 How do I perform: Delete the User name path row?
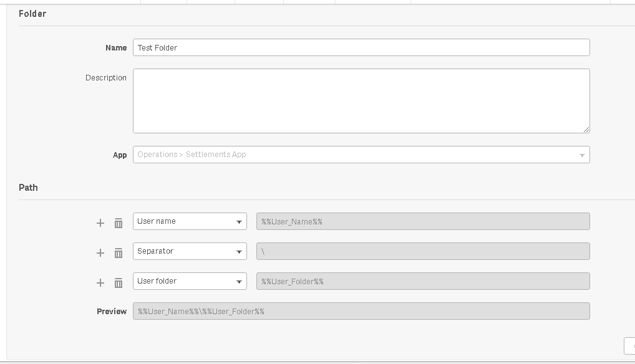coord(119,223)
